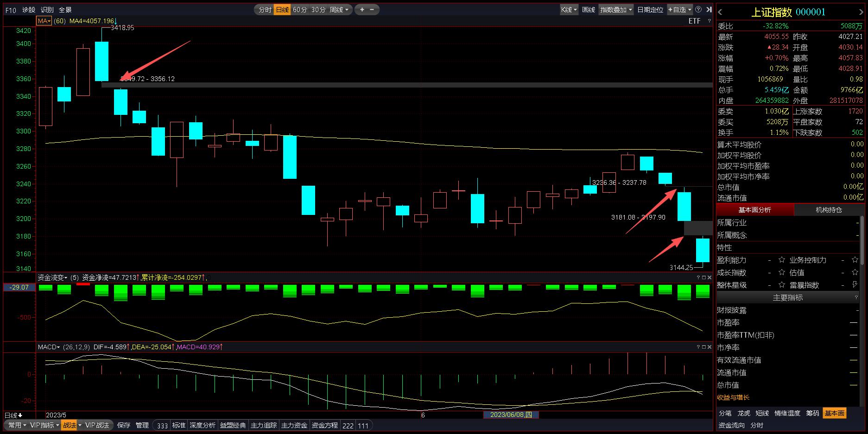Click the lightning icon beside 雷暴指数

click(855, 285)
